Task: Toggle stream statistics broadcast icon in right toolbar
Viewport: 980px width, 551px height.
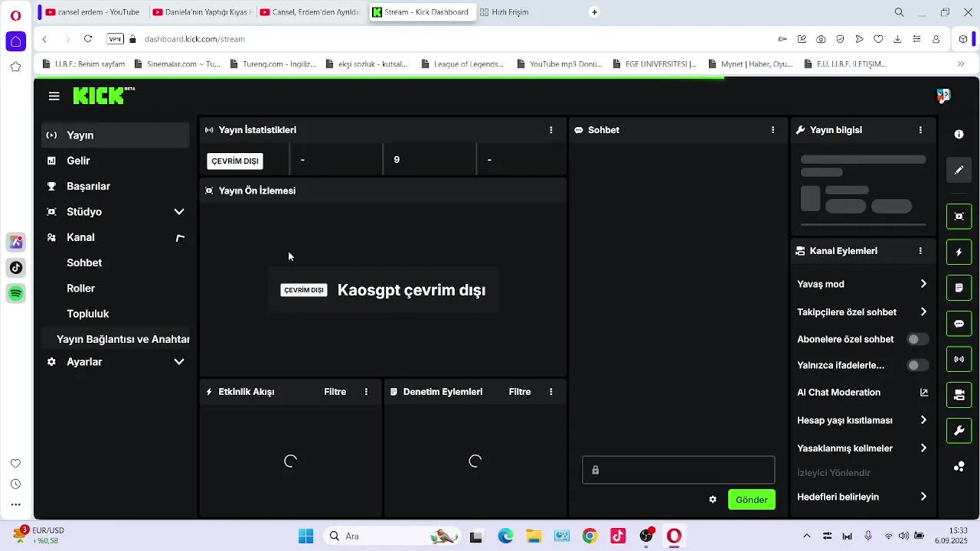Action: click(x=959, y=359)
